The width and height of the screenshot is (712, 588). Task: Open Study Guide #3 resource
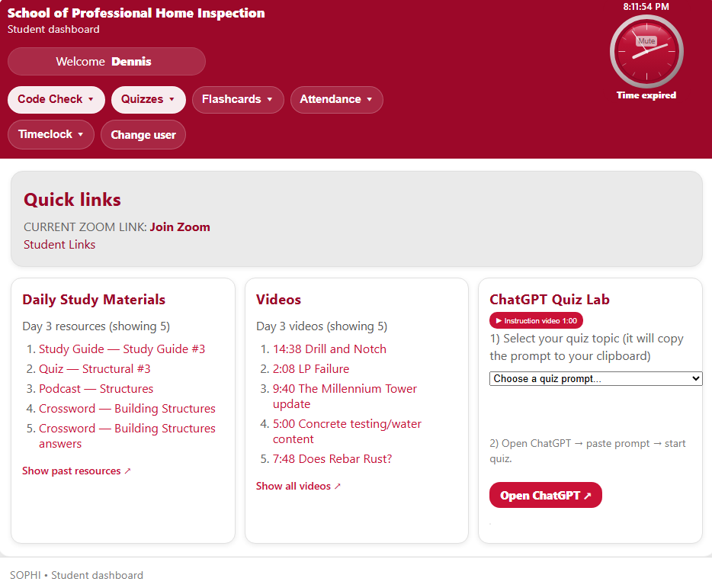(122, 349)
